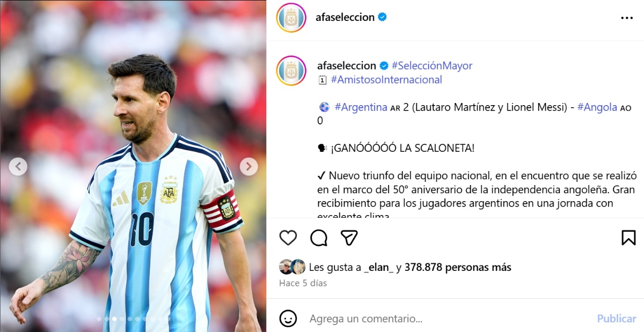Open the afaseleccion avatar beside the caption

coord(291,71)
